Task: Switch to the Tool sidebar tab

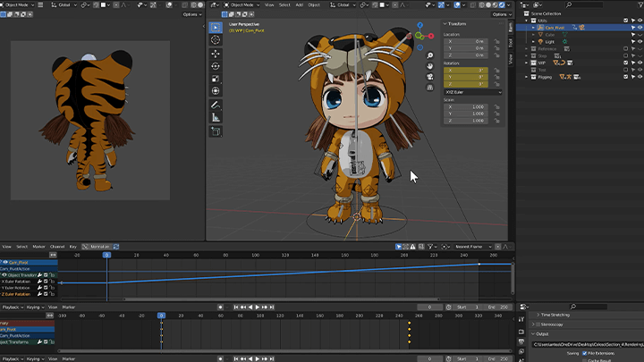Action: coord(511,42)
